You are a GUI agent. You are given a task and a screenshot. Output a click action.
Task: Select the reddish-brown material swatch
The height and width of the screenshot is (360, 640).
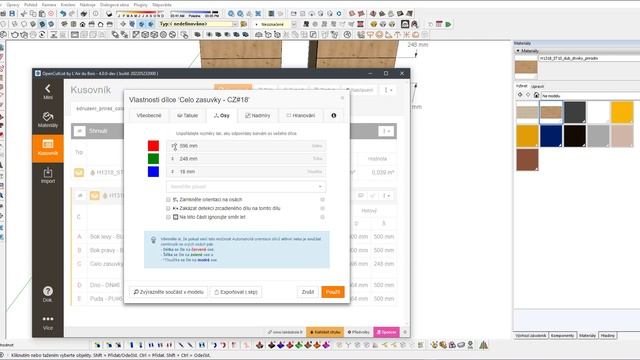pyautogui.click(x=527, y=160)
